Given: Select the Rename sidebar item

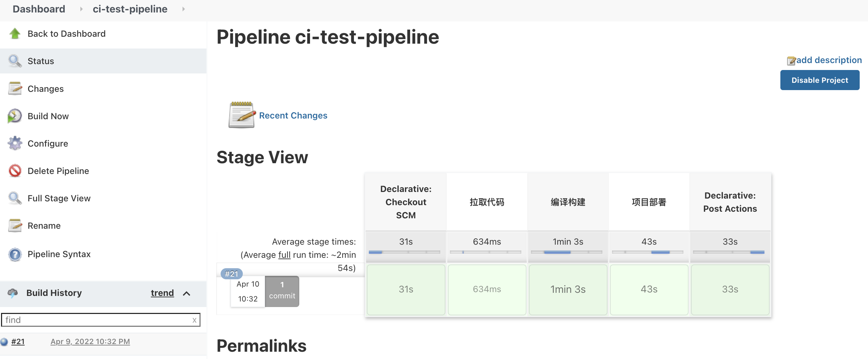Looking at the screenshot, I should click(x=44, y=226).
